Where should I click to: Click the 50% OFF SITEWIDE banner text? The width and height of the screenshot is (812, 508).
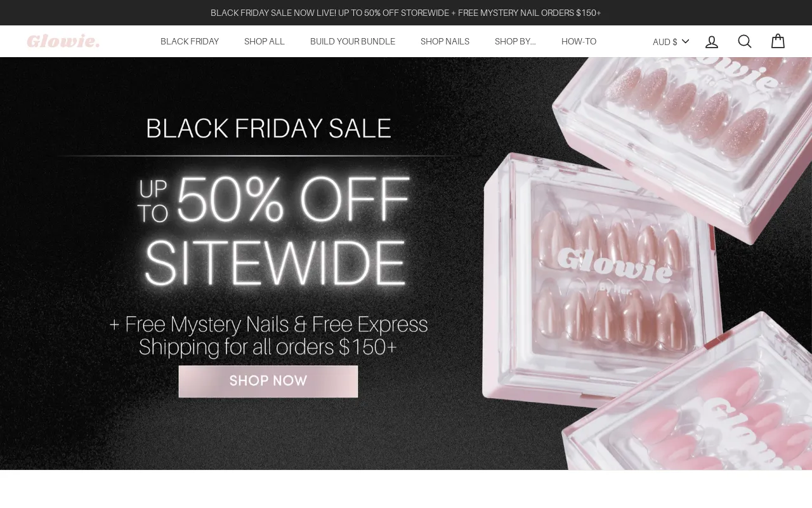tap(274, 231)
